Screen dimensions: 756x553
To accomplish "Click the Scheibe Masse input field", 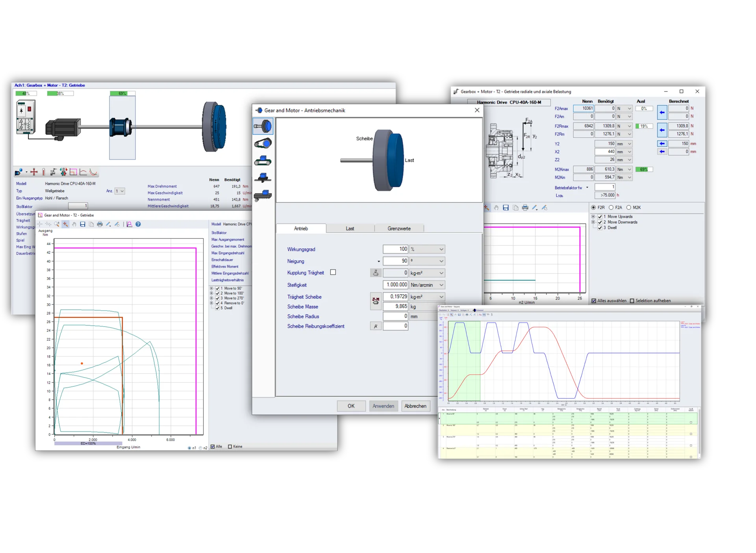I will [395, 306].
